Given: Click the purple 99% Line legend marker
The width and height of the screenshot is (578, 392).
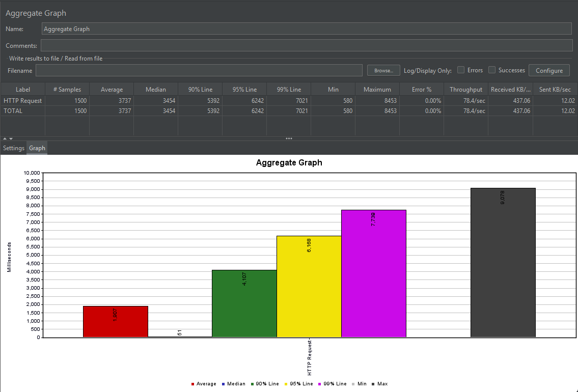Looking at the screenshot, I should (320, 384).
